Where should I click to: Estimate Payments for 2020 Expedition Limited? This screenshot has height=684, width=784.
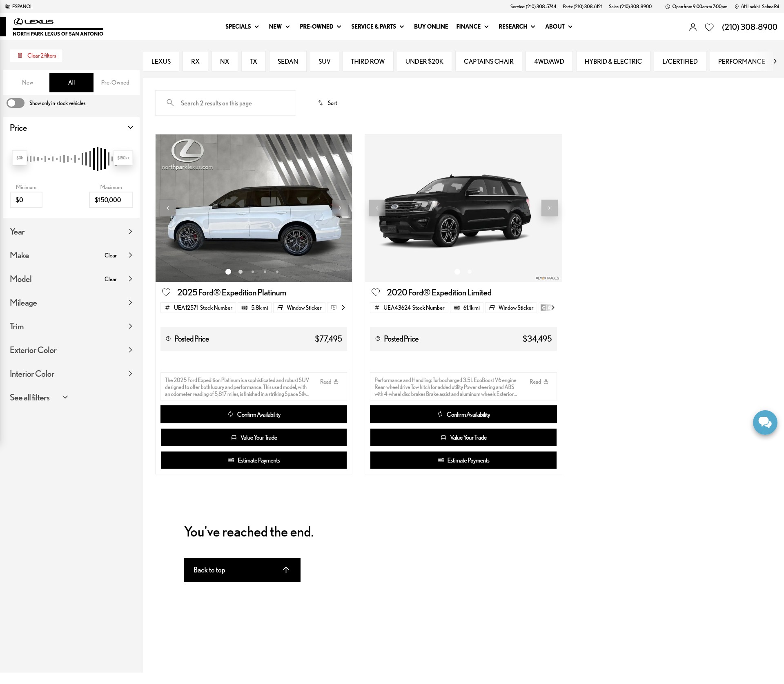click(463, 460)
